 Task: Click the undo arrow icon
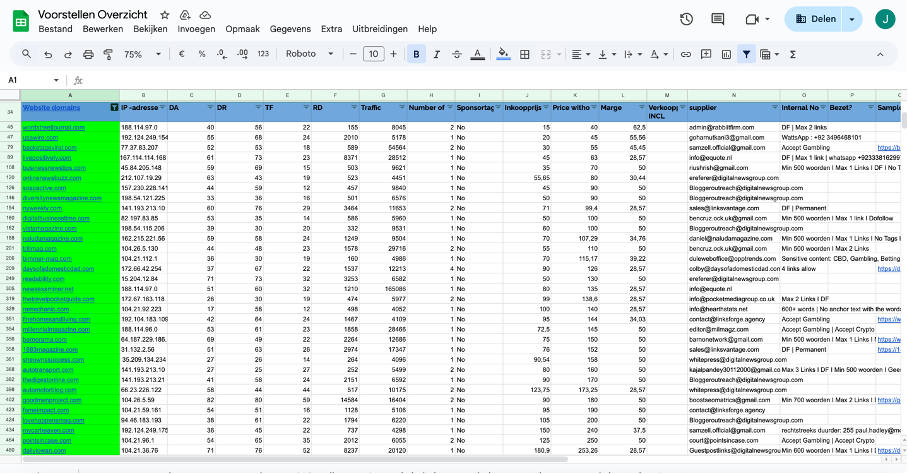[x=46, y=54]
